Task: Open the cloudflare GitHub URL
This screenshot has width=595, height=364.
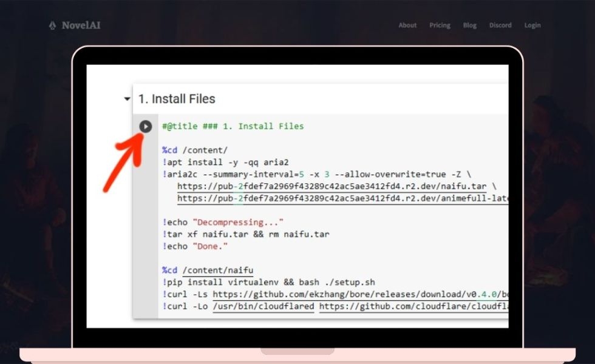Action: (414, 306)
